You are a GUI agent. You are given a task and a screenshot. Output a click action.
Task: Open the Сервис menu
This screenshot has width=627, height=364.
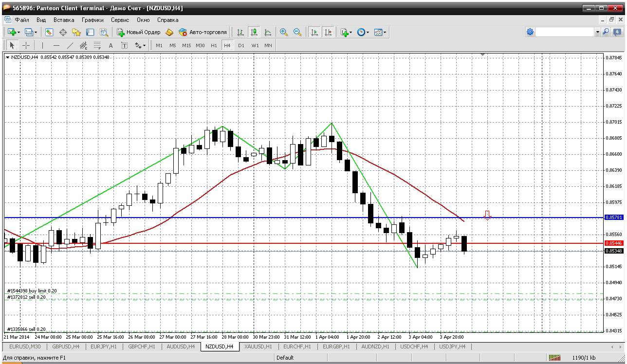point(120,20)
